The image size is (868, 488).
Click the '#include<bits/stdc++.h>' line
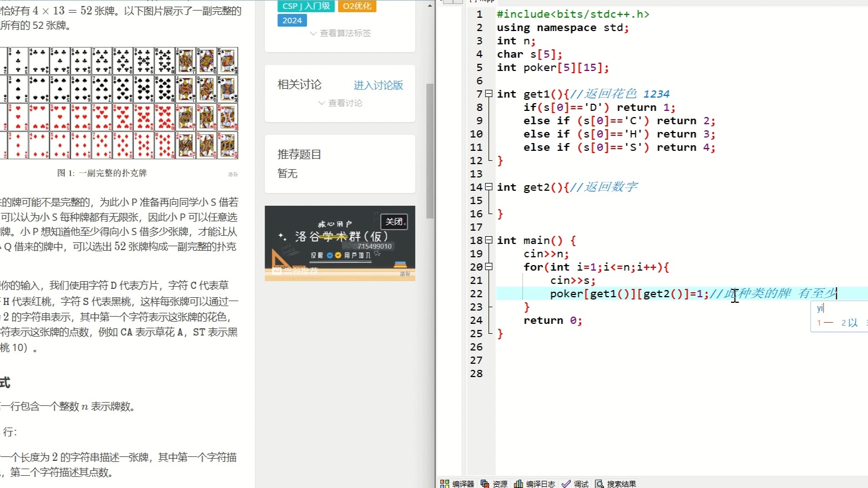pos(573,14)
